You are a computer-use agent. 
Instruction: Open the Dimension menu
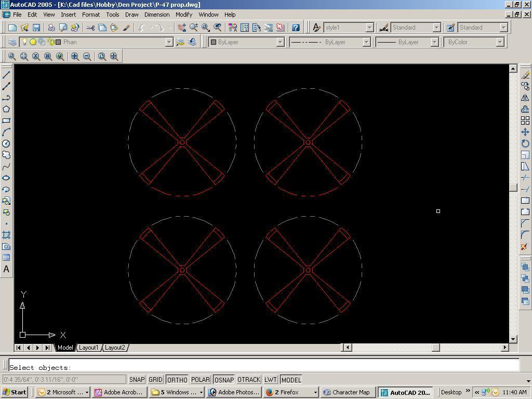point(156,15)
